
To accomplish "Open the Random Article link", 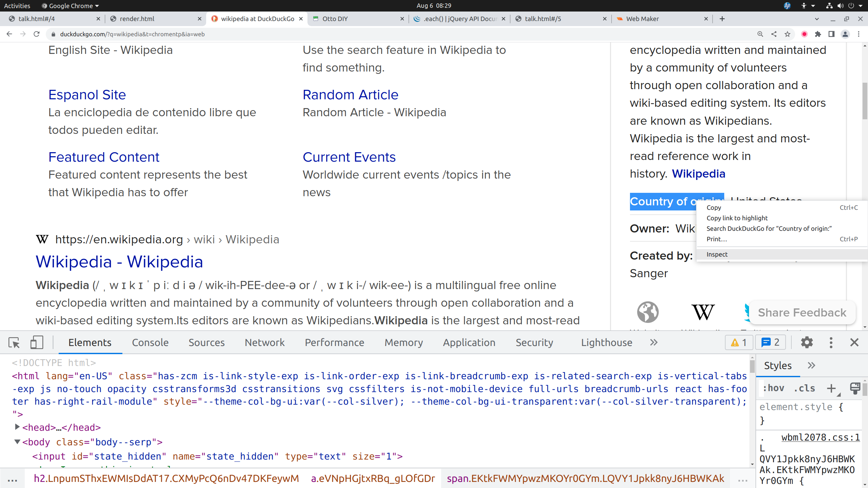I will click(350, 95).
